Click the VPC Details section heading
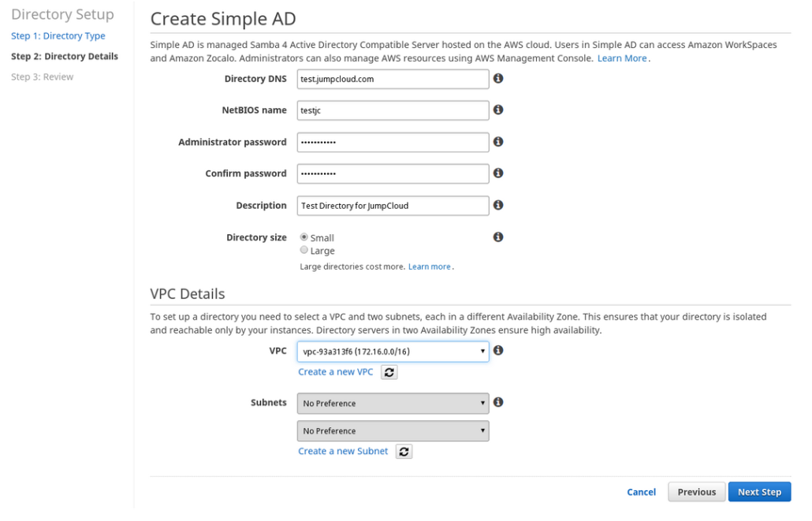 coord(188,294)
